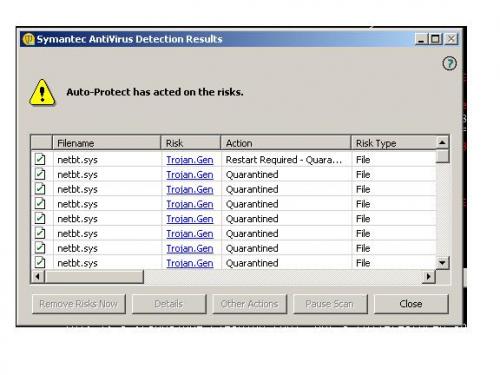Select the 'Restart Required - Quara...' action cell
Viewport: 500px width, 375px height.
pos(284,160)
